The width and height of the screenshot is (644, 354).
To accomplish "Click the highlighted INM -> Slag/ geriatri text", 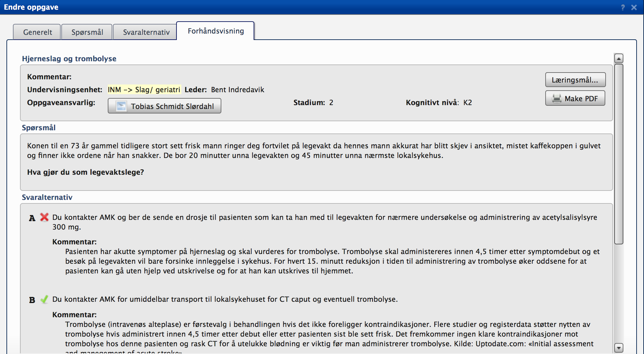I will click(x=144, y=90).
